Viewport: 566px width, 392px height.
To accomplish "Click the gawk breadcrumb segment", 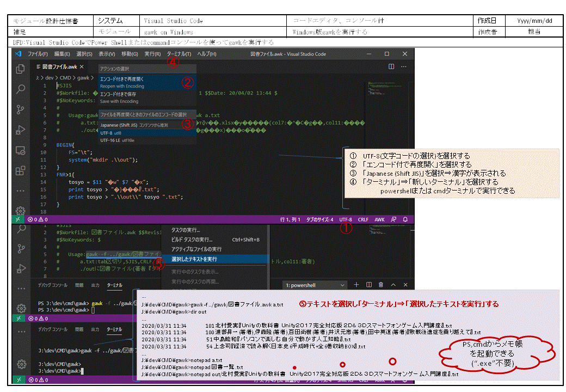I will pos(83,78).
